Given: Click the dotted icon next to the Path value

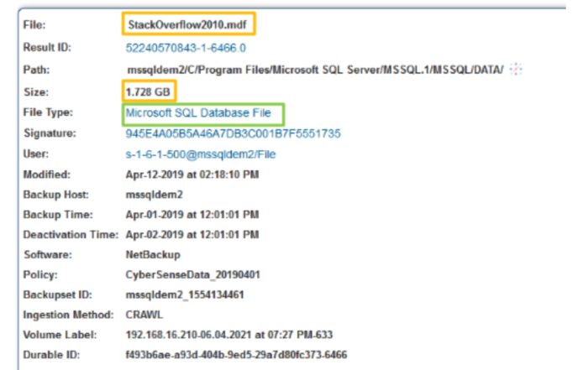Looking at the screenshot, I should 517,70.
